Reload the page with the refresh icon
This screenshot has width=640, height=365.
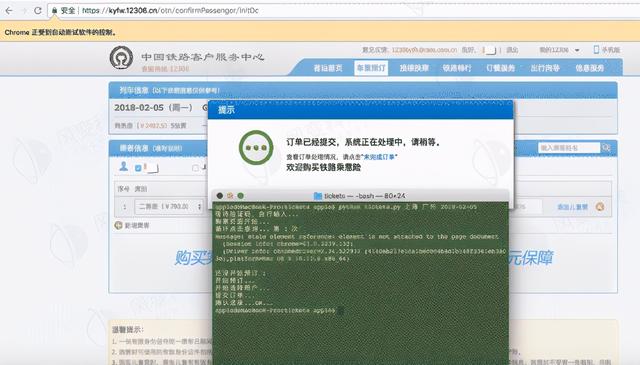point(38,11)
